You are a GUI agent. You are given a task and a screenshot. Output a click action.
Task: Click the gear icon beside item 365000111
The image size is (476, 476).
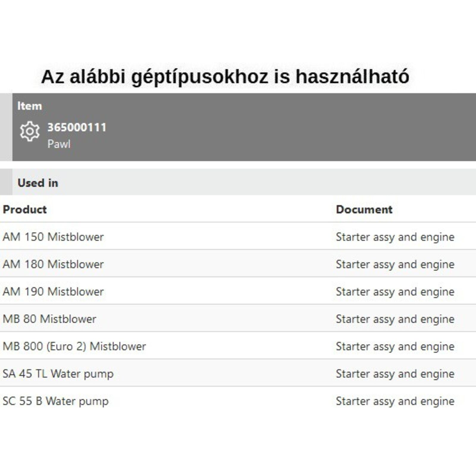coord(30,131)
